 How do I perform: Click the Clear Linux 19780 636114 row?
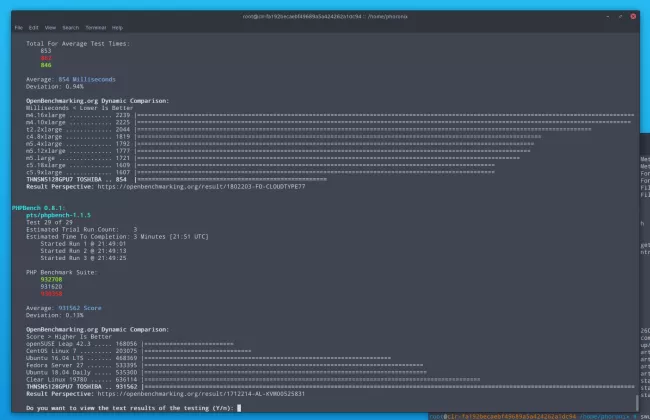tap(253, 379)
